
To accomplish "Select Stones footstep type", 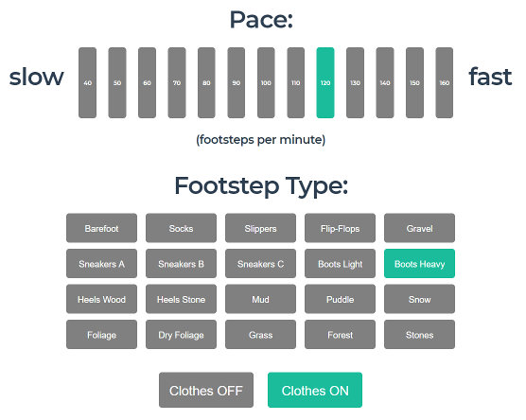I will coord(420,335).
